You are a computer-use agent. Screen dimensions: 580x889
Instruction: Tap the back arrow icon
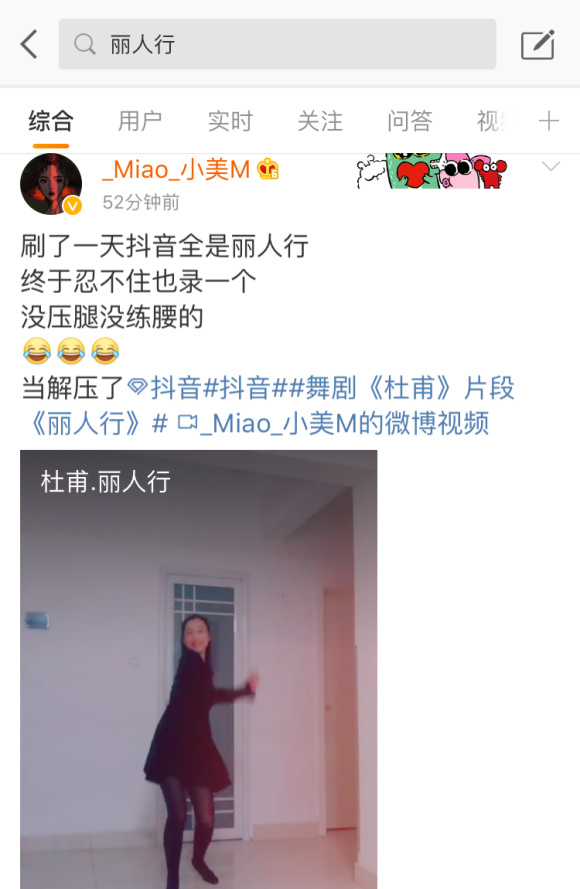pyautogui.click(x=29, y=44)
